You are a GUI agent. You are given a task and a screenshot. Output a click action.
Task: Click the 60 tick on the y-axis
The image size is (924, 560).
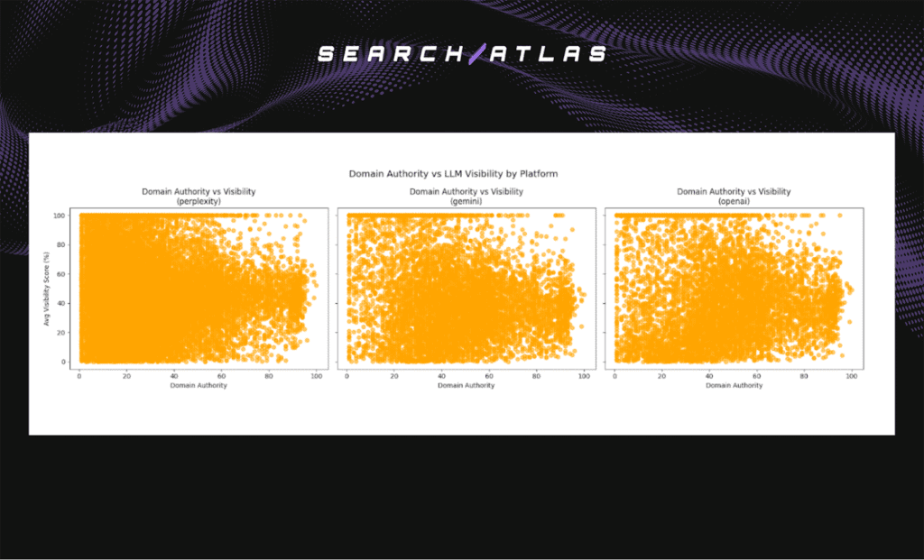click(x=63, y=274)
